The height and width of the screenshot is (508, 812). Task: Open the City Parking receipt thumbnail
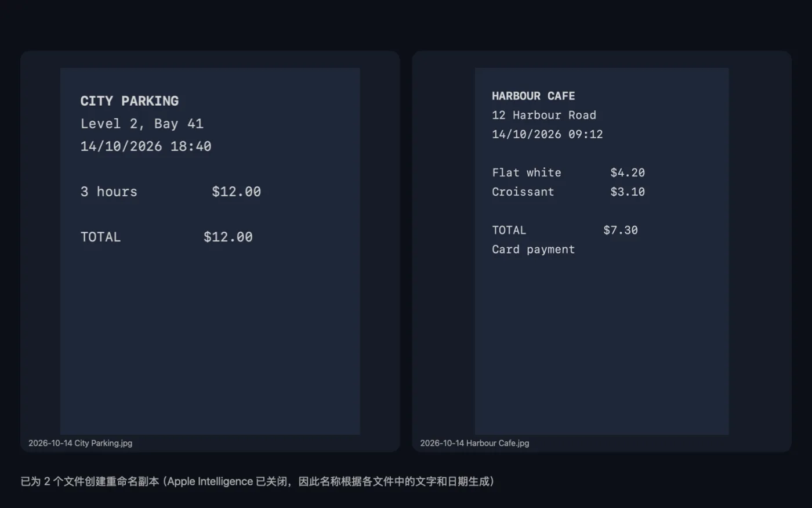[210, 251]
